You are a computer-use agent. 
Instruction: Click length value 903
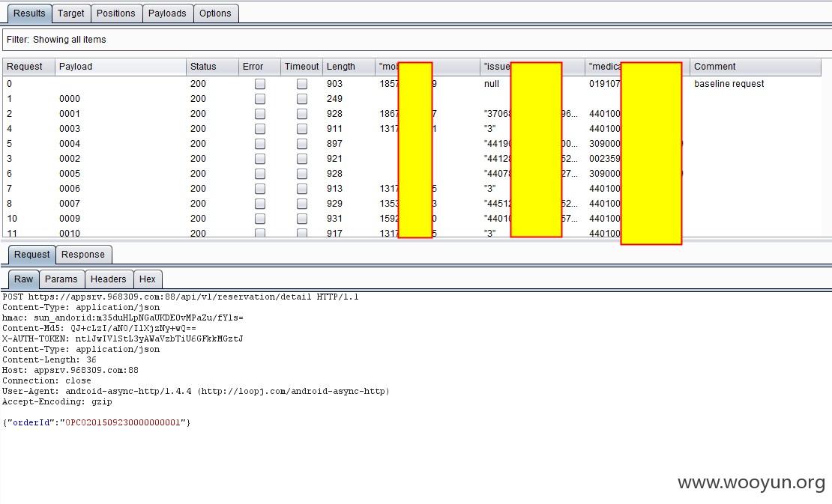334,84
